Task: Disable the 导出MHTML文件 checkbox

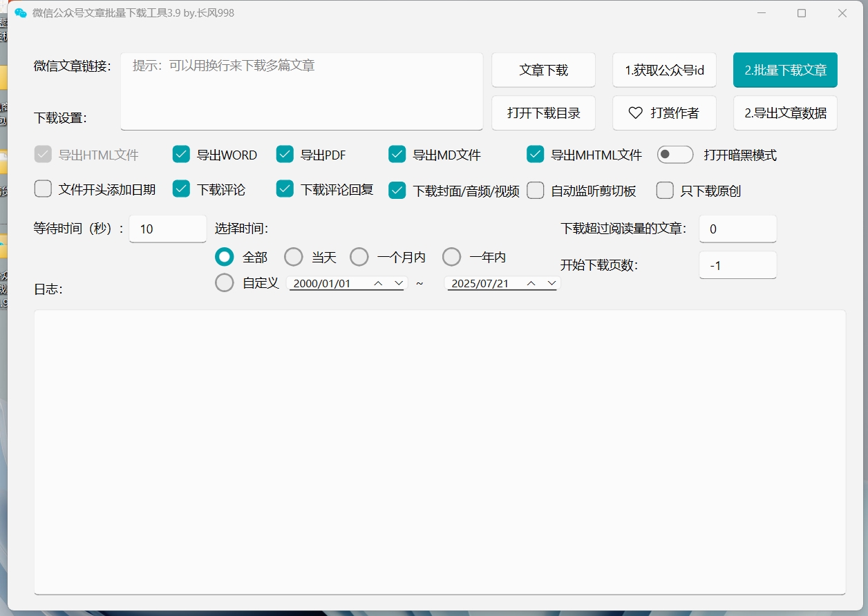Action: pos(535,155)
